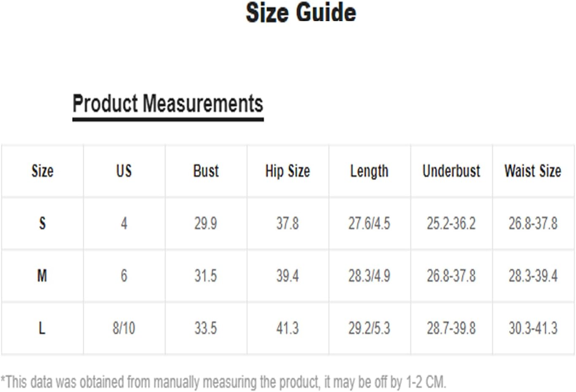Select the L size row label

tap(42, 328)
